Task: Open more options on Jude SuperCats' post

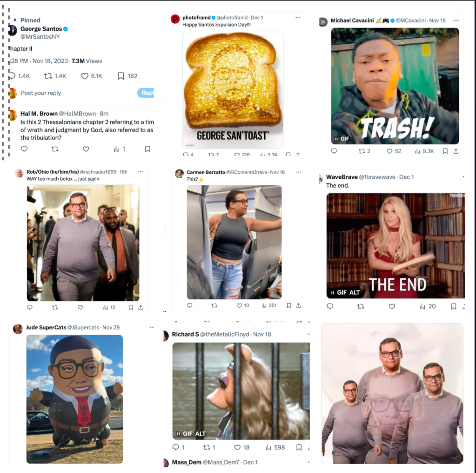Action: tap(152, 327)
